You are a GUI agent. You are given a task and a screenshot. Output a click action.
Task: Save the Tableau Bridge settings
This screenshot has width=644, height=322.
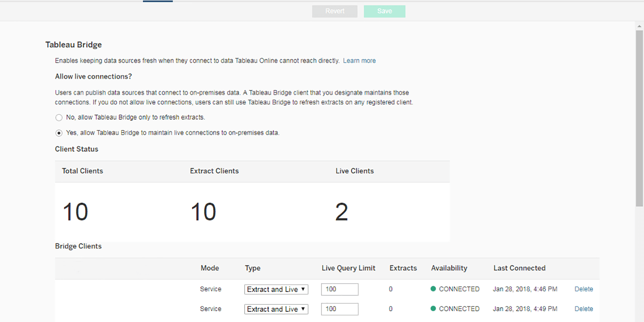(x=384, y=11)
